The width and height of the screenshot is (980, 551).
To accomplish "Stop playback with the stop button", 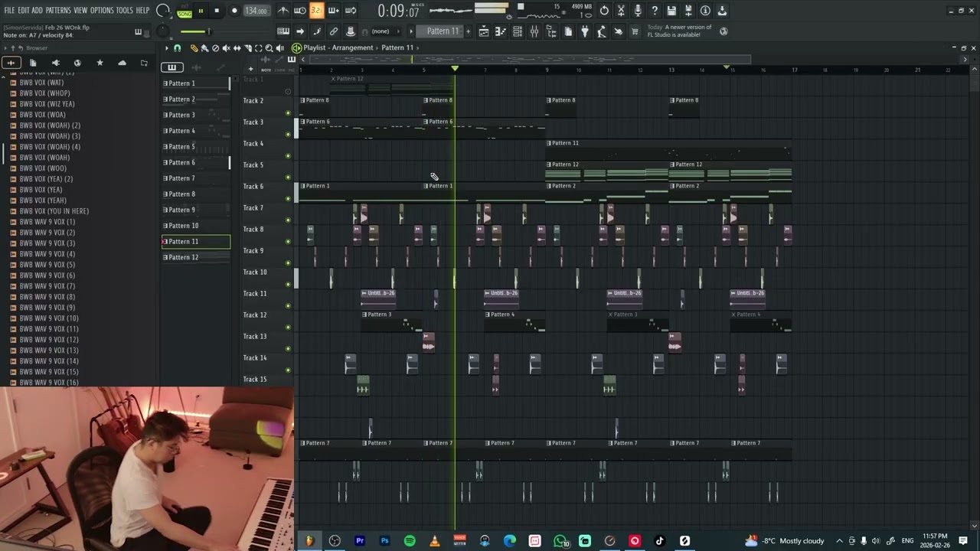I will coord(217,11).
